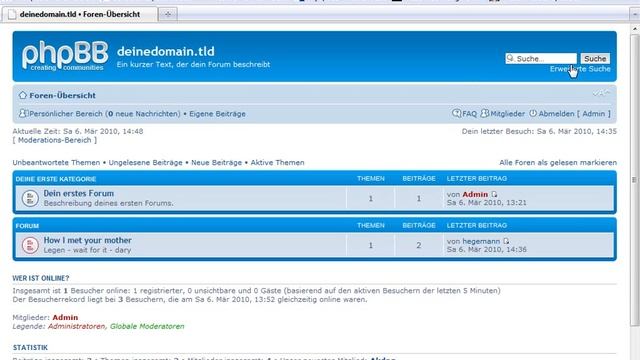Click the FAQ speech bubble icon
This screenshot has width=640, height=360.
(x=456, y=113)
